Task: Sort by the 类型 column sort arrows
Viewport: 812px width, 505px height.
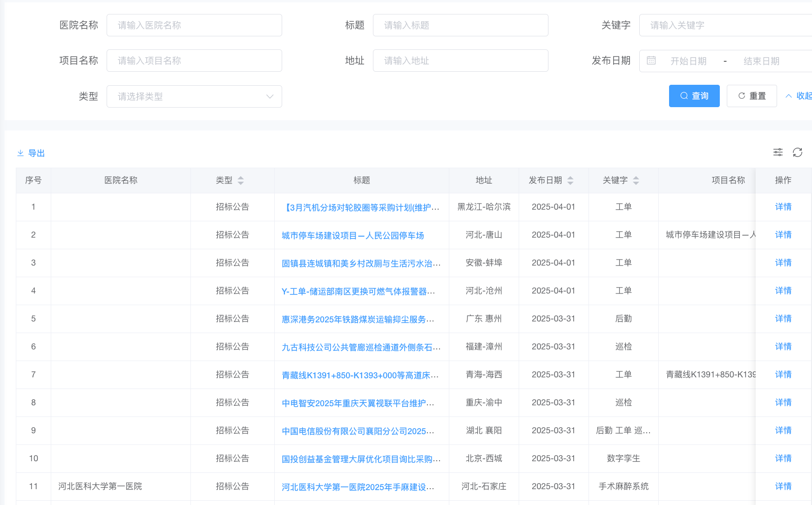Action: click(x=241, y=180)
